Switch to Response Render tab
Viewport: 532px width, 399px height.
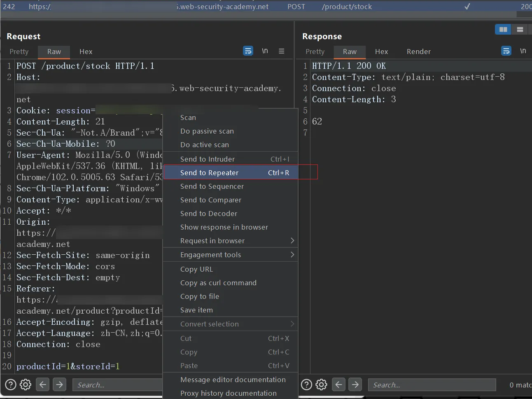click(x=418, y=52)
